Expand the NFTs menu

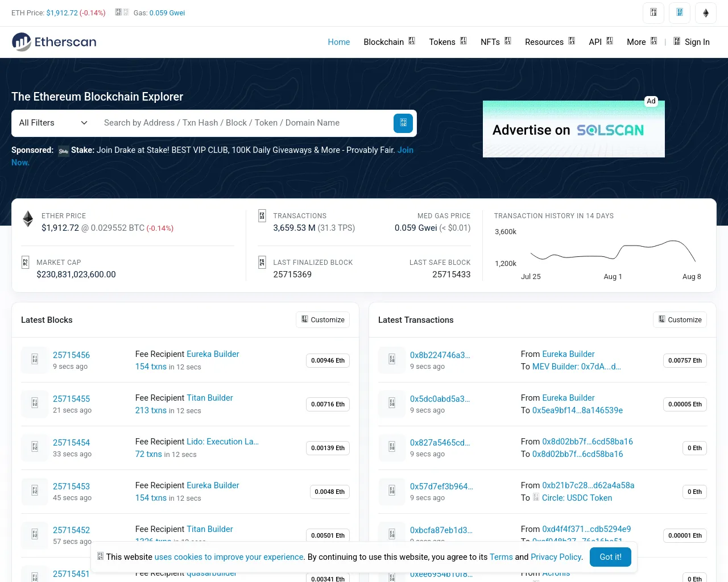tap(496, 42)
